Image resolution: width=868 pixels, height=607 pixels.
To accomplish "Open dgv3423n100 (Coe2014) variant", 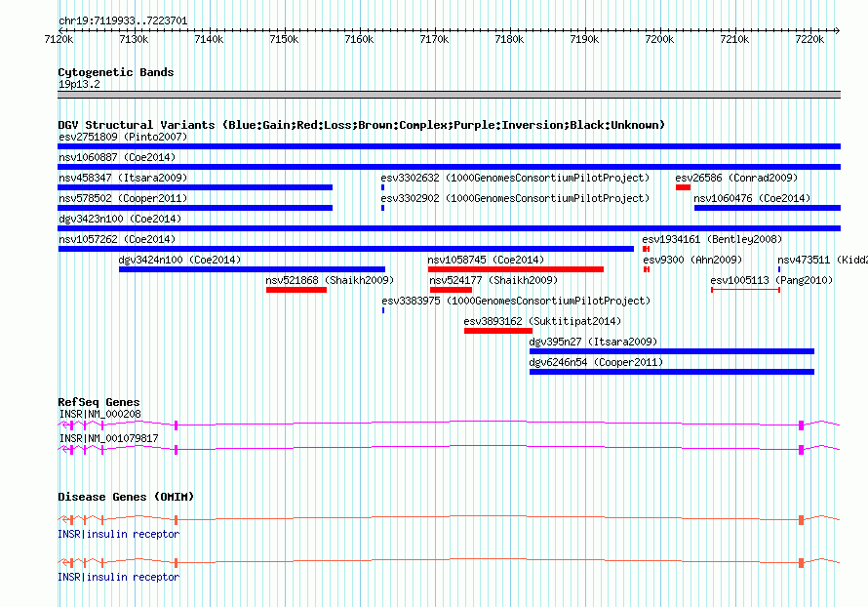I will tap(120, 219).
